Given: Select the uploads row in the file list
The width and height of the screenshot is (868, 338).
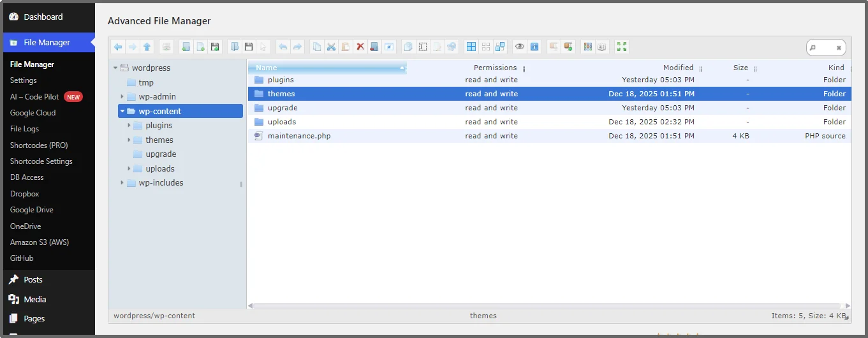Looking at the screenshot, I should (x=549, y=122).
